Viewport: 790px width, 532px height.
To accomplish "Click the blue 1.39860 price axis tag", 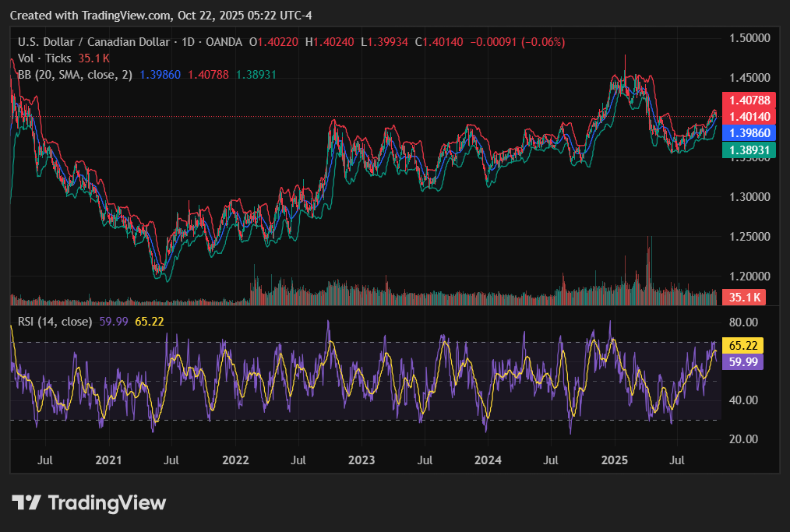I will [744, 133].
